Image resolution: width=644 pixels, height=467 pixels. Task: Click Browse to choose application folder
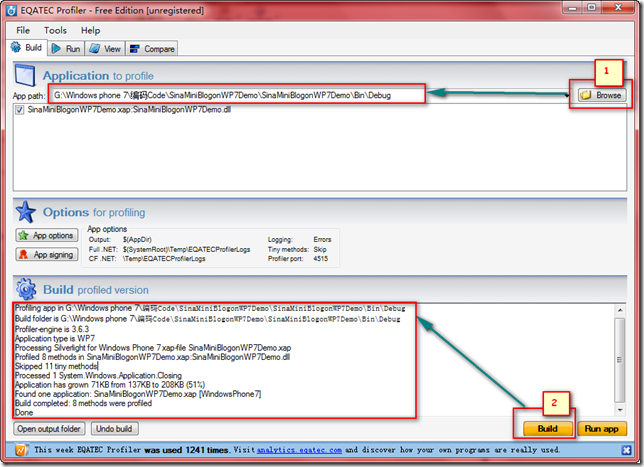click(x=602, y=95)
